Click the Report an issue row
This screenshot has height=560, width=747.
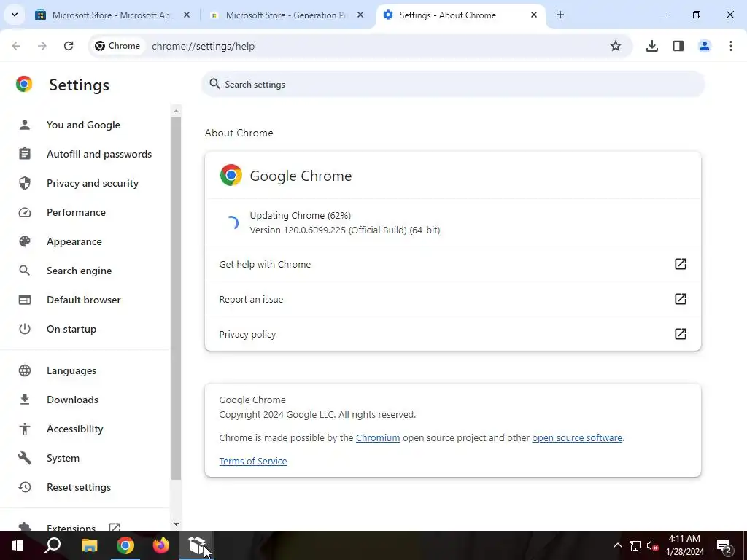point(452,299)
